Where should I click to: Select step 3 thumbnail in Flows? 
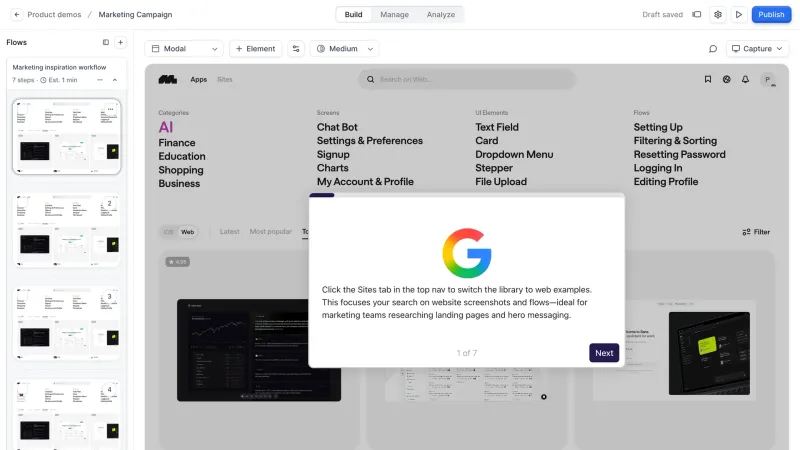[67, 323]
